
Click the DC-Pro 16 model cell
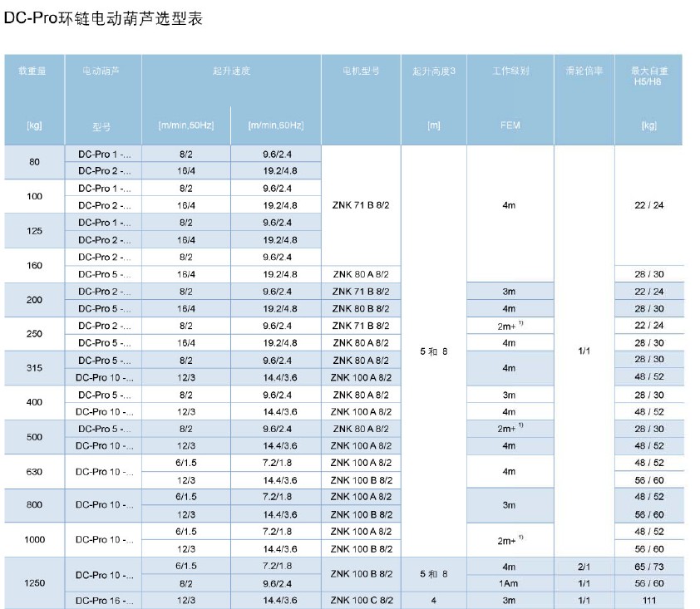(103, 601)
